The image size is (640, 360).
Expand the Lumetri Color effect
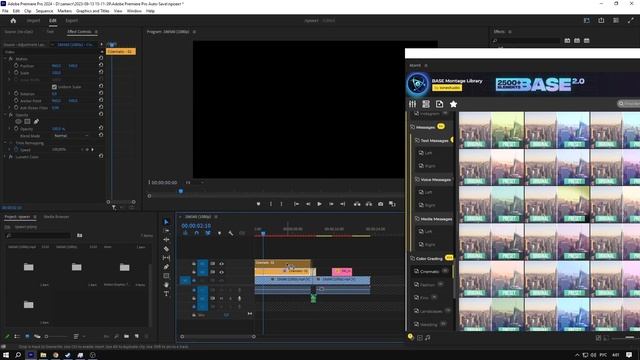point(5,157)
